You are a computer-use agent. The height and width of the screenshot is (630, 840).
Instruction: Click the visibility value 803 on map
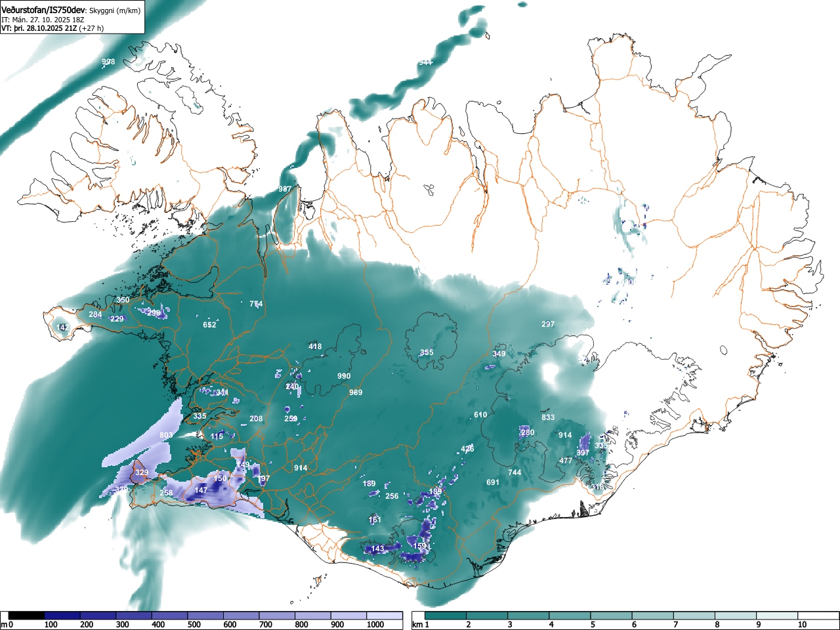(x=166, y=435)
